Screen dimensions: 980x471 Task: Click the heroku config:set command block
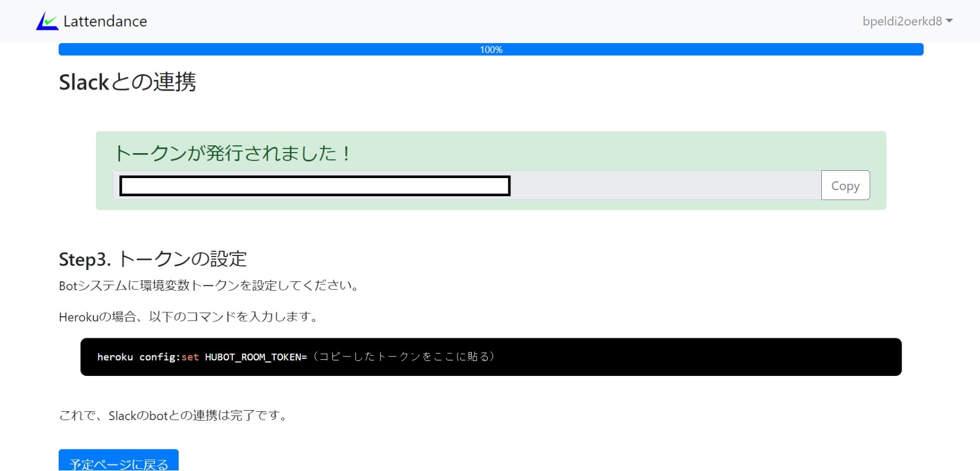(x=491, y=357)
